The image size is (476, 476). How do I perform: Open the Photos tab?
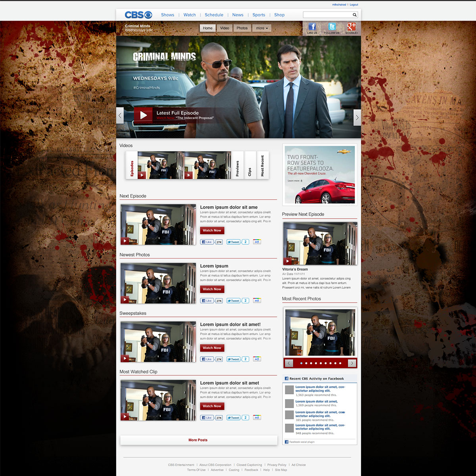click(x=242, y=28)
